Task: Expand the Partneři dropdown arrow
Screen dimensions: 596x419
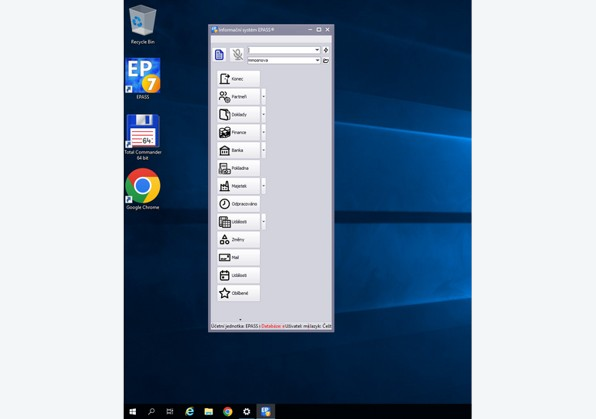Action: (x=263, y=97)
